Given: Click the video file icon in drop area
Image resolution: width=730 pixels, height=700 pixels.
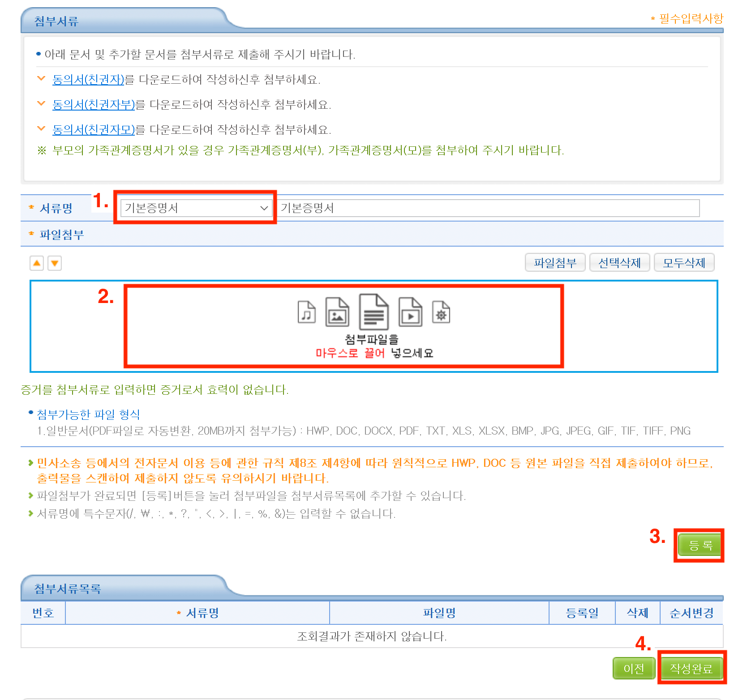Looking at the screenshot, I should point(410,312).
